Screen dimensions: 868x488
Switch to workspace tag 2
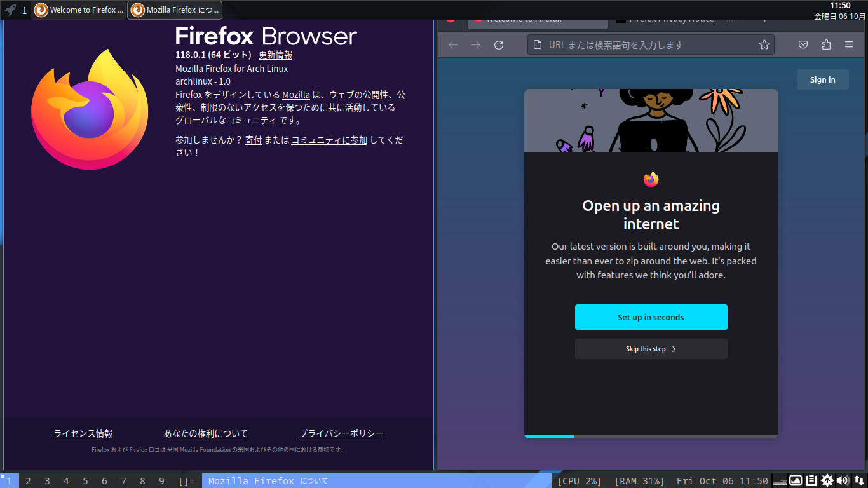28,481
